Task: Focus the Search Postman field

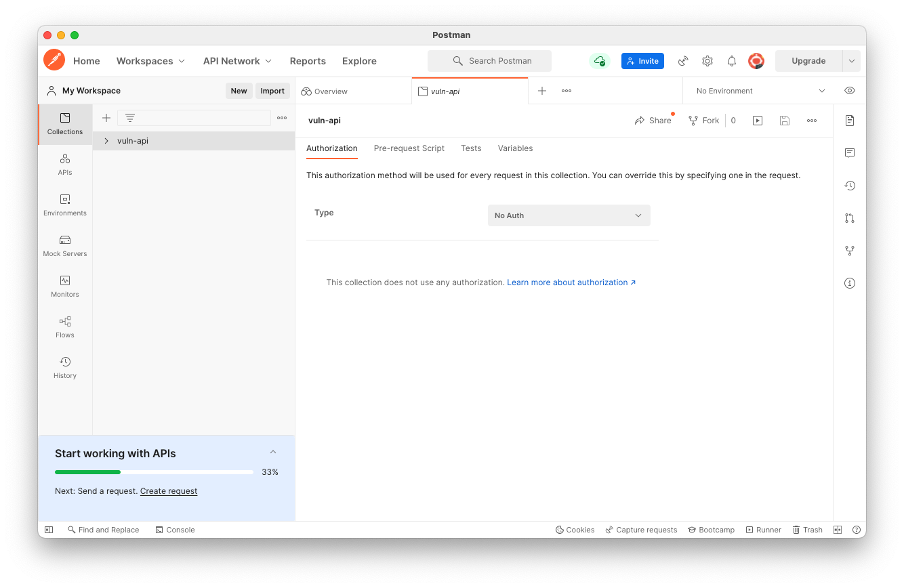Action: coord(489,61)
